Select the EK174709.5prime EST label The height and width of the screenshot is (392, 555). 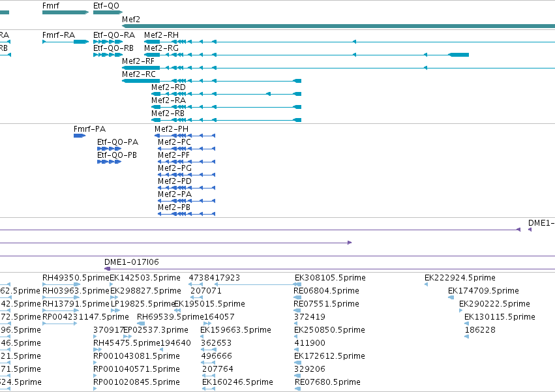483,291
